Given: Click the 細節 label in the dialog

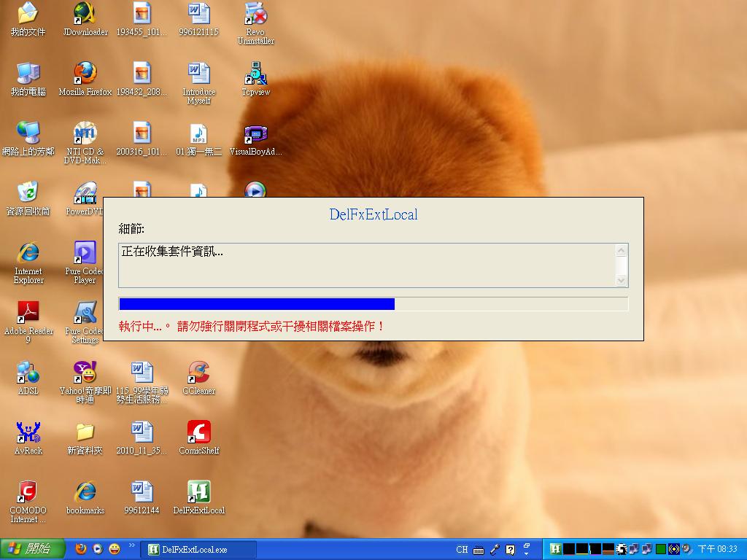Looking at the screenshot, I should (131, 228).
